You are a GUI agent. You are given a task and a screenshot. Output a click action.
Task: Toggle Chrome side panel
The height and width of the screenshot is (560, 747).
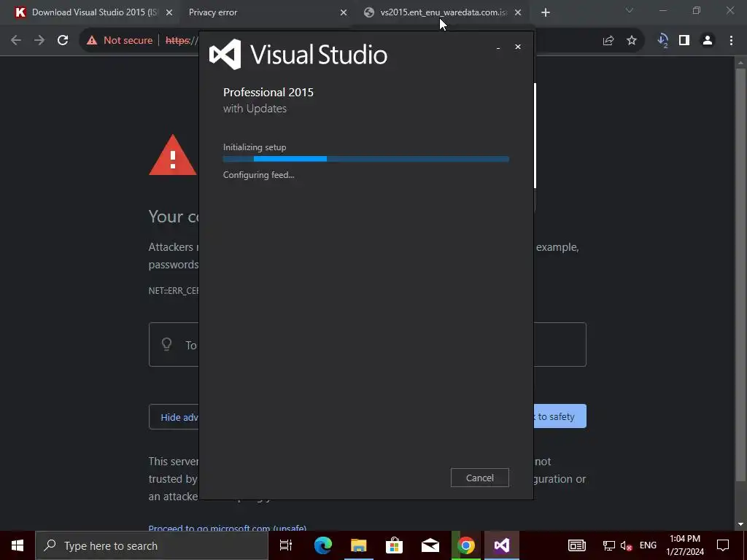(684, 41)
